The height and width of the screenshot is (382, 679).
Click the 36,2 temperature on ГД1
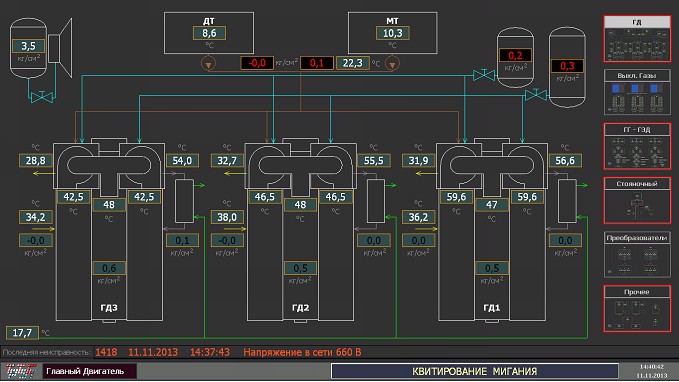pyautogui.click(x=418, y=217)
